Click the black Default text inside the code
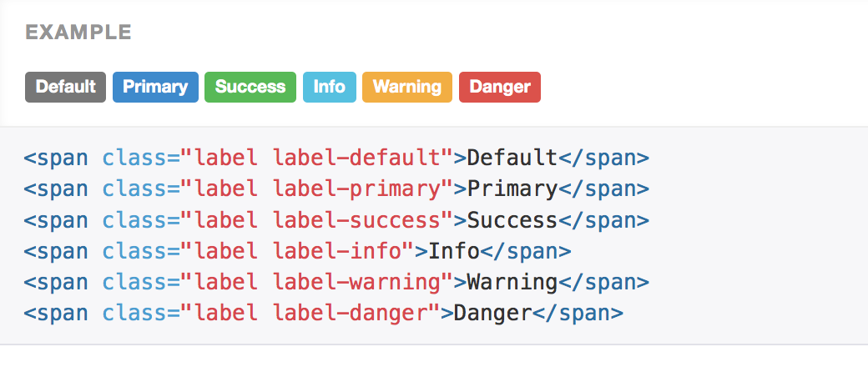This screenshot has width=868, height=372. [512, 158]
